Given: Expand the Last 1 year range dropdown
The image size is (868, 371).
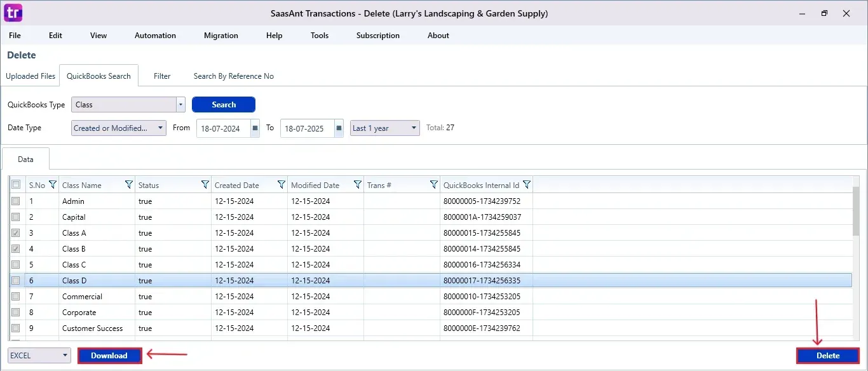Looking at the screenshot, I should 385,128.
